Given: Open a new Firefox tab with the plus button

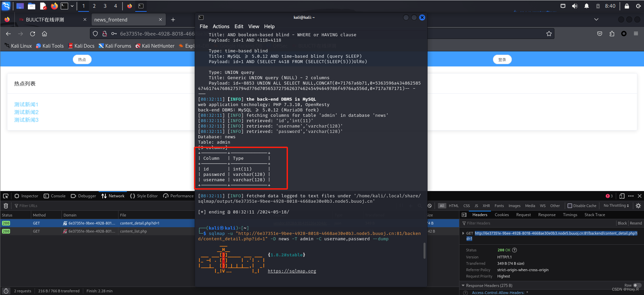Looking at the screenshot, I should [x=173, y=20].
